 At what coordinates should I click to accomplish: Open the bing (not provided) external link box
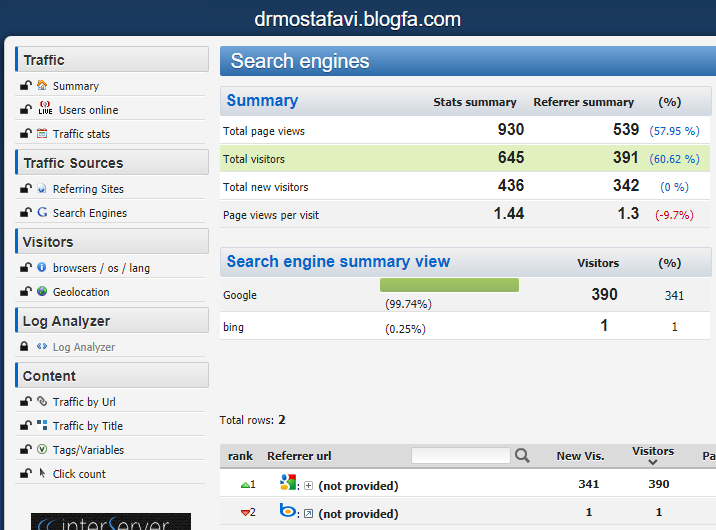pos(309,513)
